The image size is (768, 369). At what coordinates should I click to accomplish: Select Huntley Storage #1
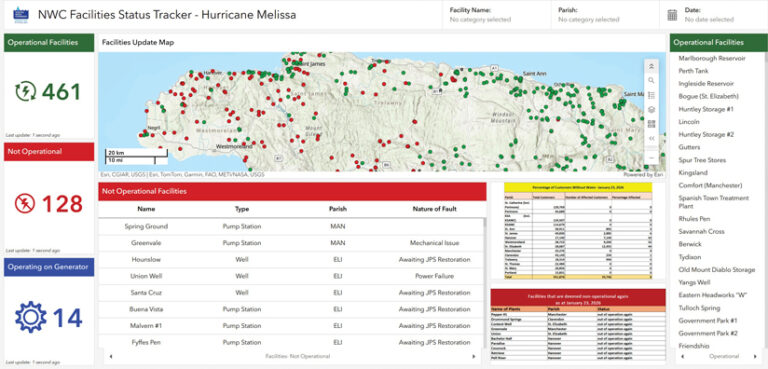(x=706, y=109)
